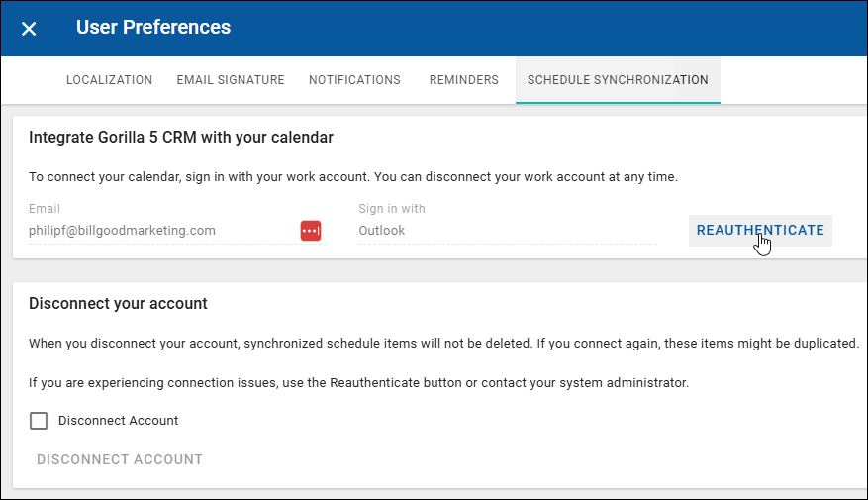Click the Disconnect your account heading
Image resolution: width=868 pixels, height=500 pixels.
tap(118, 303)
